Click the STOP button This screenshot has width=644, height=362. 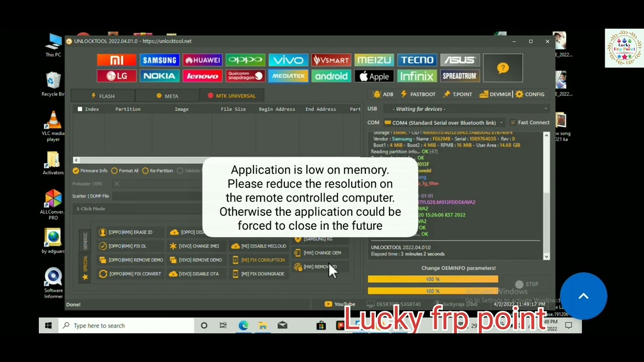(527, 284)
